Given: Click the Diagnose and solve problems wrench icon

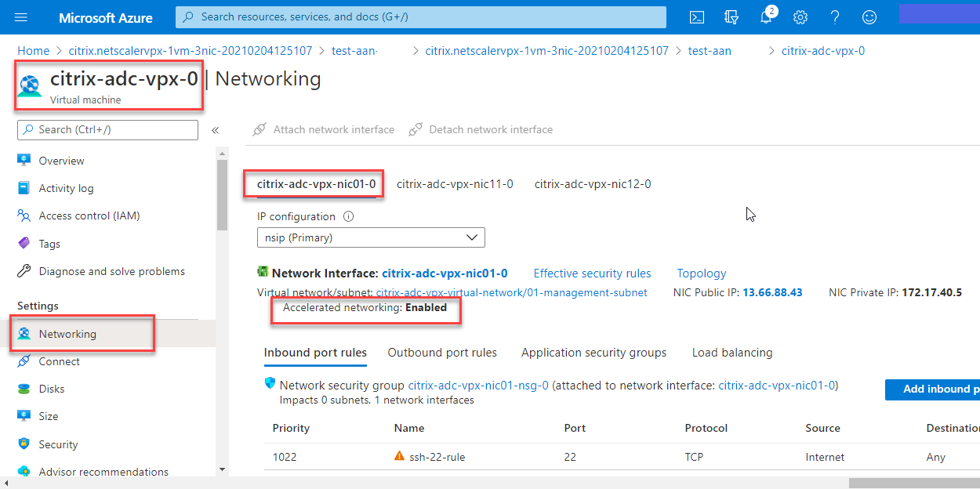Looking at the screenshot, I should [x=24, y=271].
